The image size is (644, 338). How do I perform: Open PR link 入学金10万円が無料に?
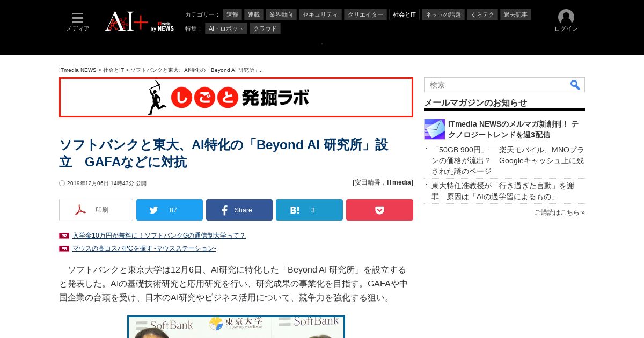tap(159, 236)
